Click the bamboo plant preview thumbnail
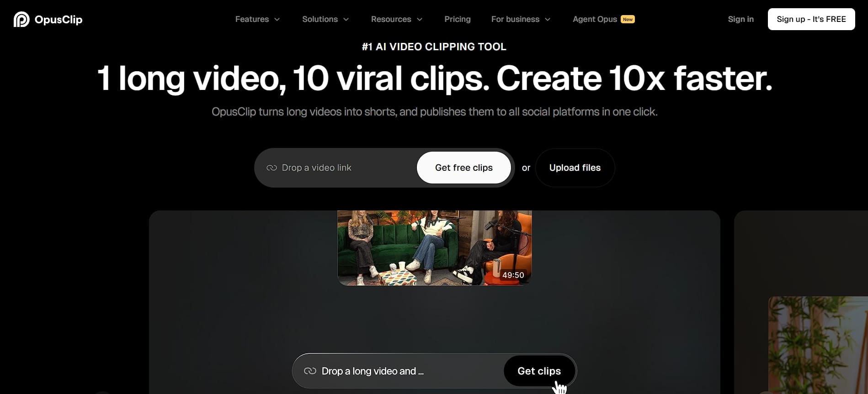Image resolution: width=868 pixels, height=394 pixels. click(x=818, y=345)
